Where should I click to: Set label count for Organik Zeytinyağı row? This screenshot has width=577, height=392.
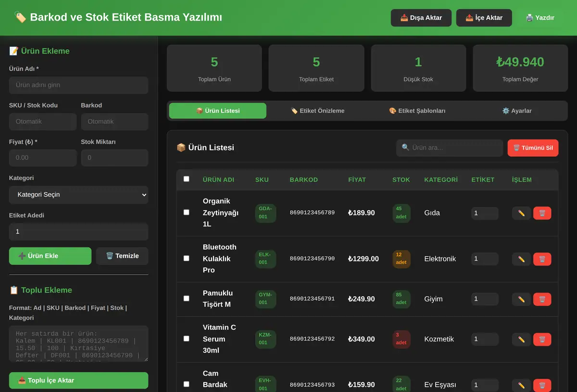click(x=485, y=213)
